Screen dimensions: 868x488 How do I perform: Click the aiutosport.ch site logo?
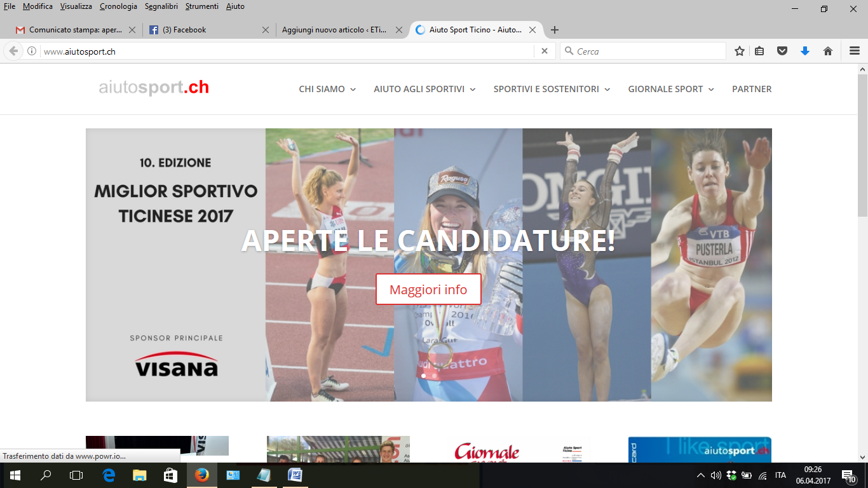pos(154,88)
